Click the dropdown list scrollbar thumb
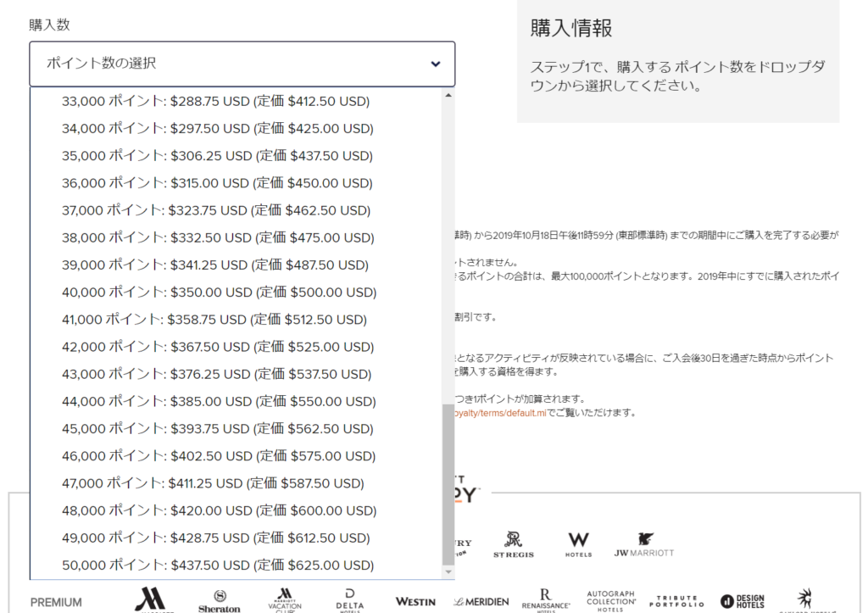The image size is (868, 613). pyautogui.click(x=448, y=483)
